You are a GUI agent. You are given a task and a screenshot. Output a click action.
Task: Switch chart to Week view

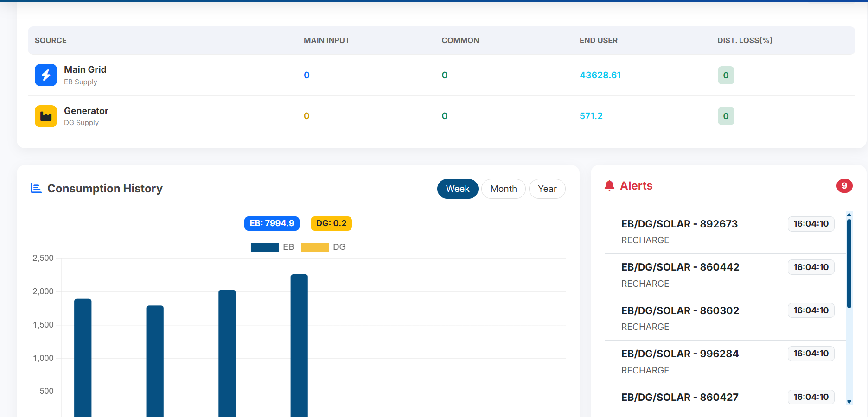[457, 189]
